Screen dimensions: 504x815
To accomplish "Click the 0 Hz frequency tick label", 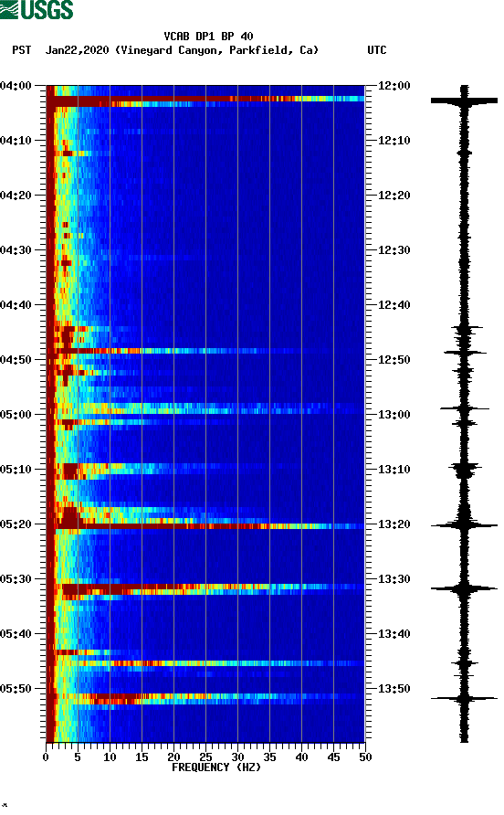I will pyautogui.click(x=46, y=757).
